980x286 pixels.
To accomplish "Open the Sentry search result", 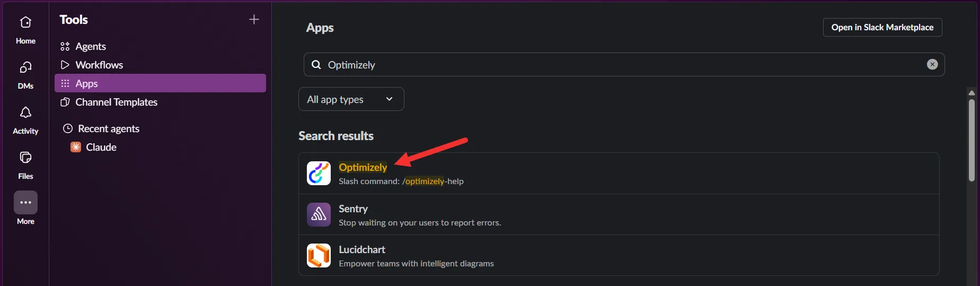I will tap(619, 214).
